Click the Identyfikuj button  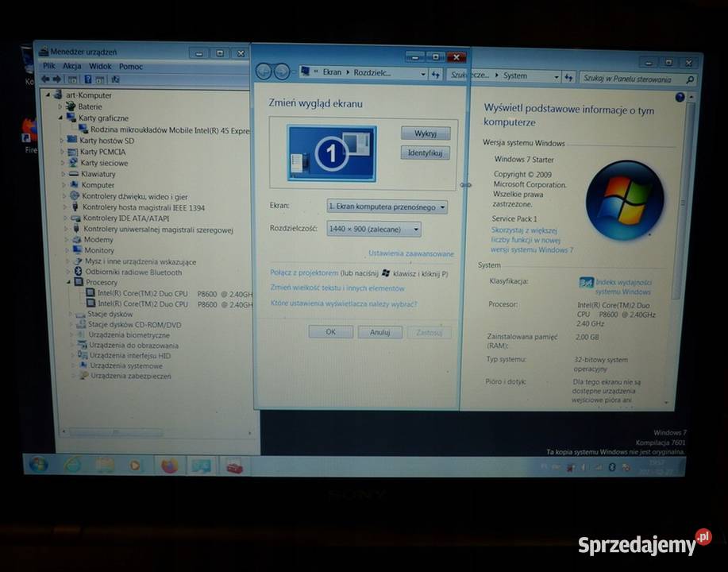coord(426,153)
